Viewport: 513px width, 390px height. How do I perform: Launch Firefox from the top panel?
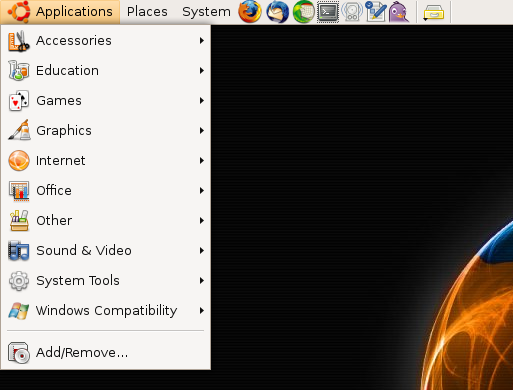(250, 12)
